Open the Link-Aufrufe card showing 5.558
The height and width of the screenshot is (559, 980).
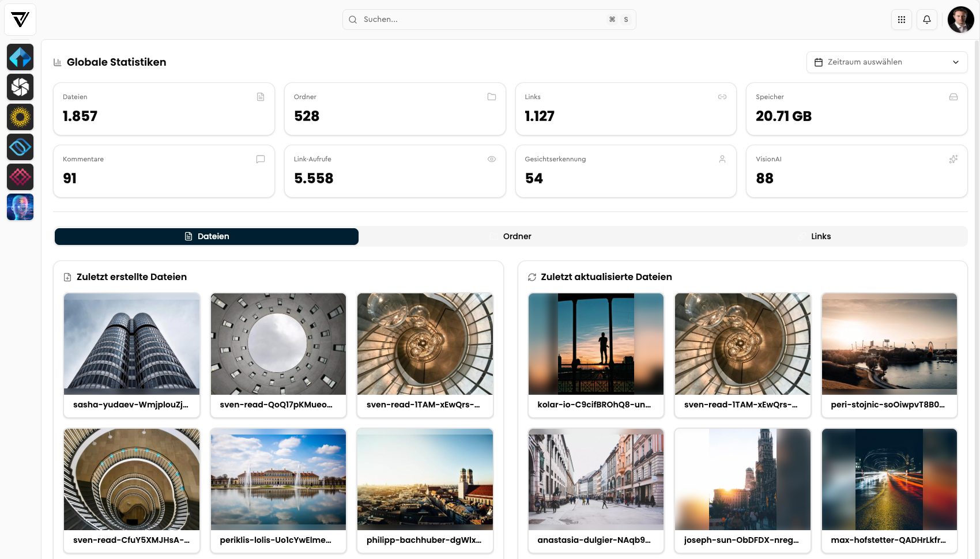click(x=395, y=171)
